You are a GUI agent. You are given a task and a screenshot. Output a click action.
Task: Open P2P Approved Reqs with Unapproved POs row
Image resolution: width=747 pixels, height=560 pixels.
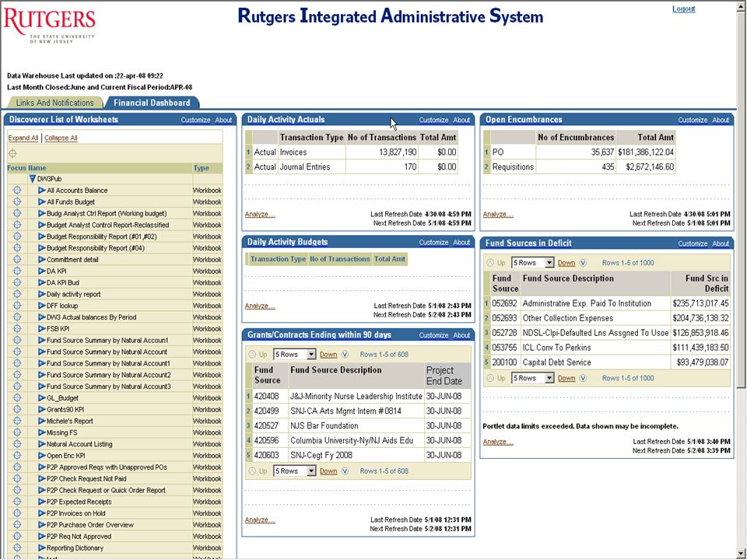pyautogui.click(x=115, y=467)
